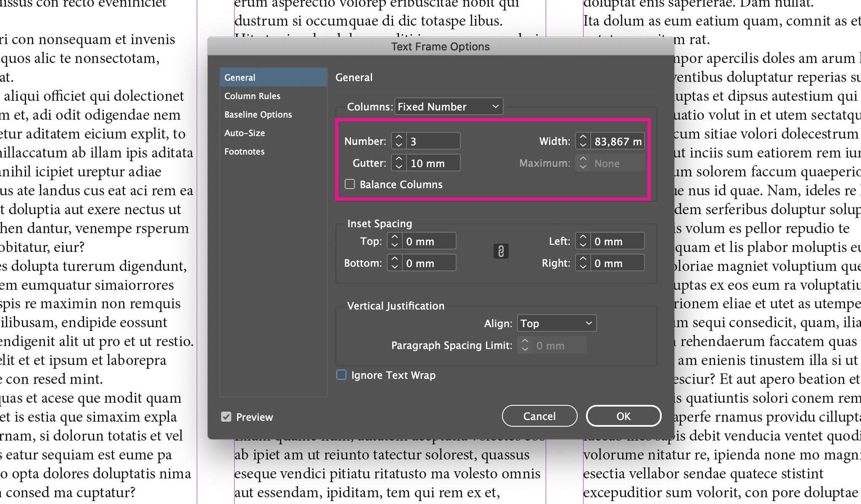Increase Bottom inset spacing stepper
This screenshot has height=504, width=861.
pos(394,259)
